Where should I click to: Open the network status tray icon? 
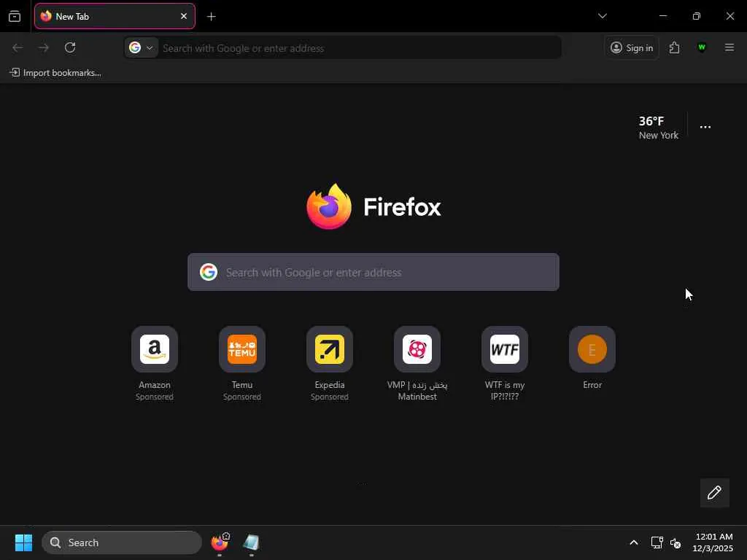coord(657,542)
